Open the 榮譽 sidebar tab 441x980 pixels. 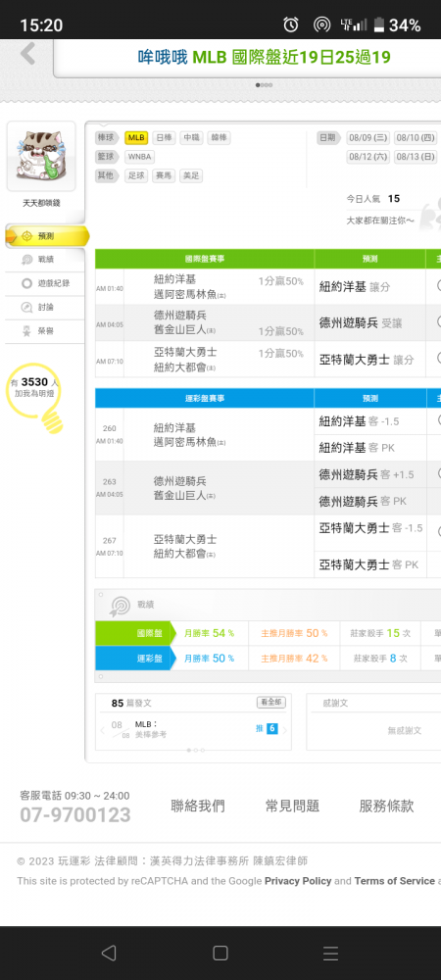pos(45,330)
